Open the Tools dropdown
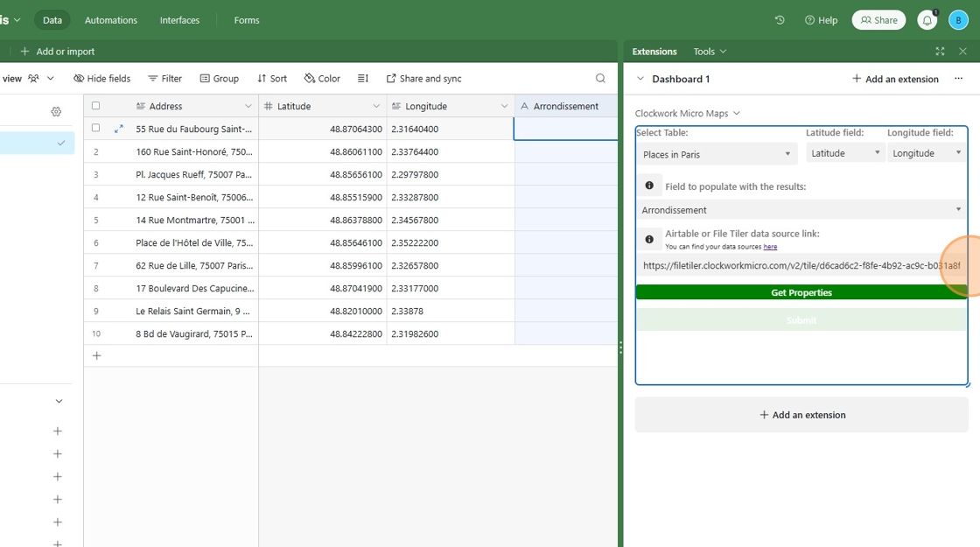980x547 pixels. [710, 52]
